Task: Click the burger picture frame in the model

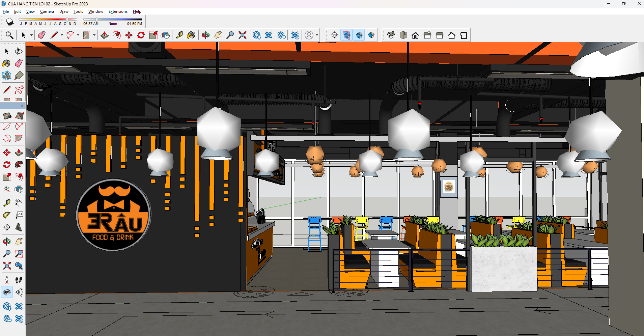Action: tap(449, 187)
